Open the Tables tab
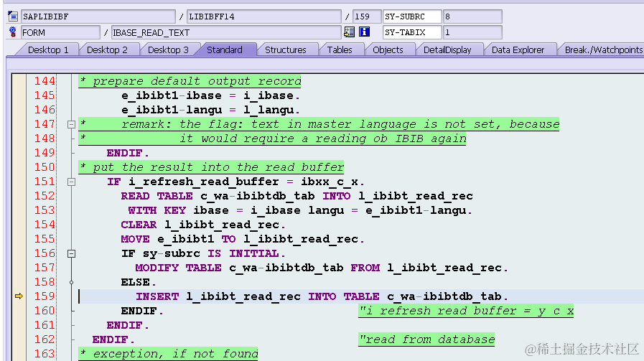Image resolution: width=644 pixels, height=361 pixels. (340, 50)
